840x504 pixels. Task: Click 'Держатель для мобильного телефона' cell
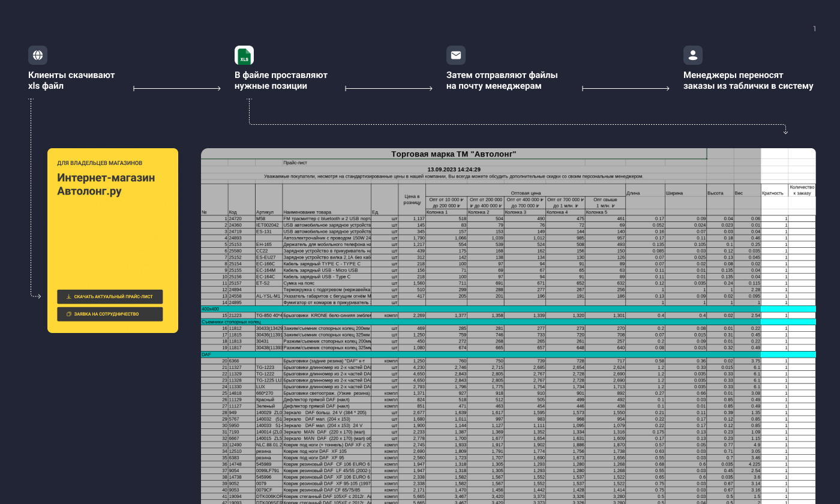[x=326, y=244]
